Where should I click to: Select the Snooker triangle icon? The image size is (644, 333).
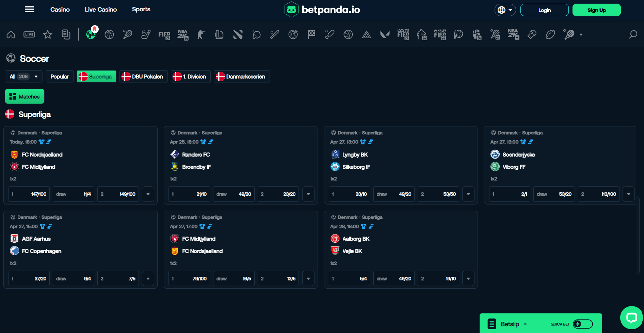367,34
